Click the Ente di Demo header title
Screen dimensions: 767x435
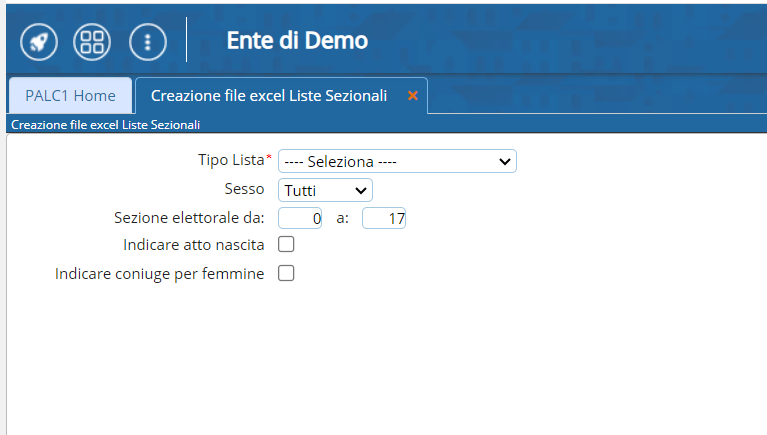click(297, 41)
